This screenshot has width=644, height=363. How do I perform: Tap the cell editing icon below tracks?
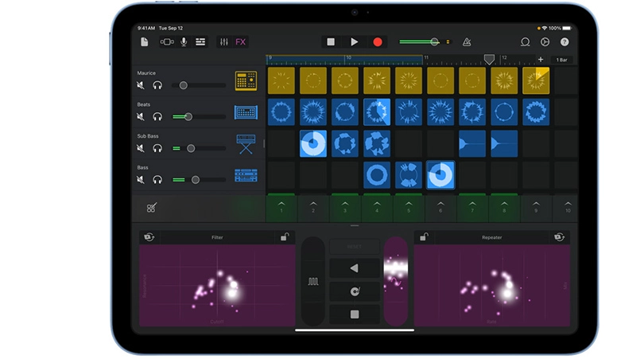click(151, 208)
